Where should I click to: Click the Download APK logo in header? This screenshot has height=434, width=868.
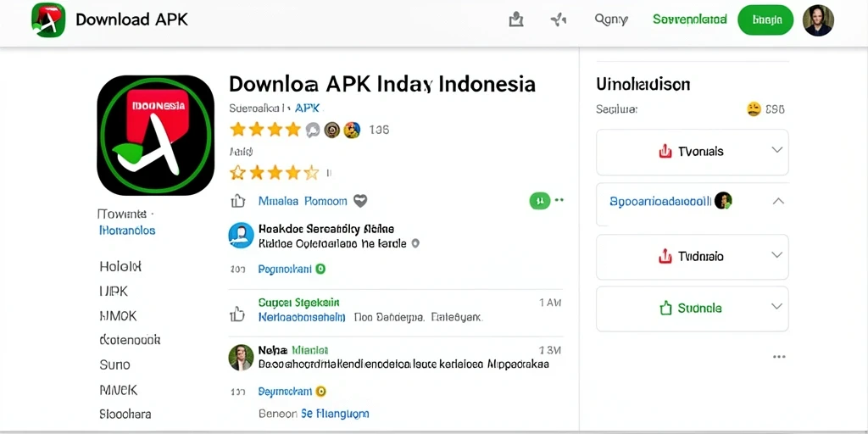(48, 20)
